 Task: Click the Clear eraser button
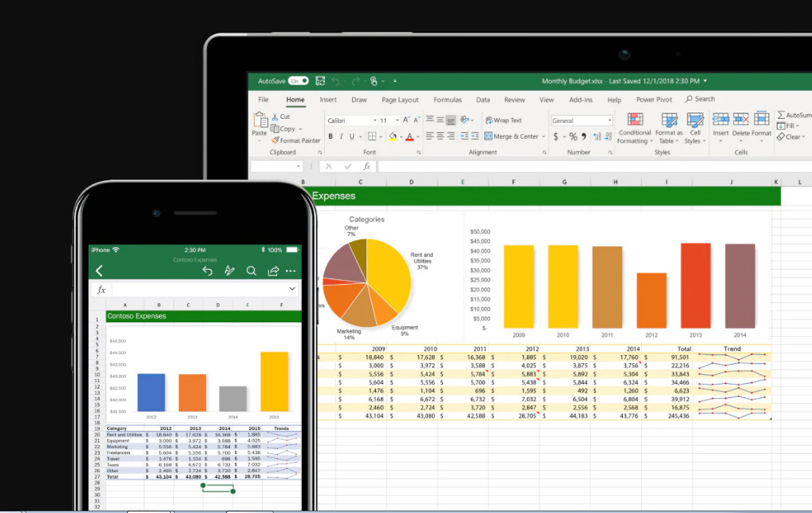790,136
